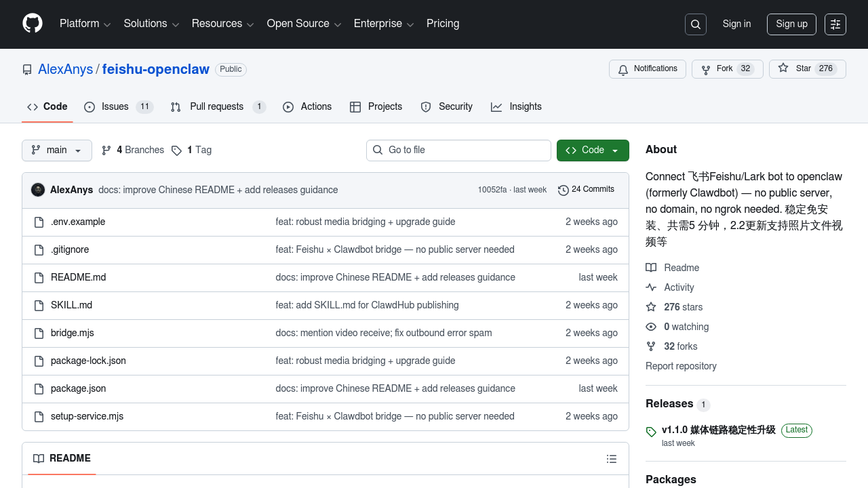Screen dimensions: 868x488
Task: Open search with the magnifier icon
Action: [x=696, y=24]
